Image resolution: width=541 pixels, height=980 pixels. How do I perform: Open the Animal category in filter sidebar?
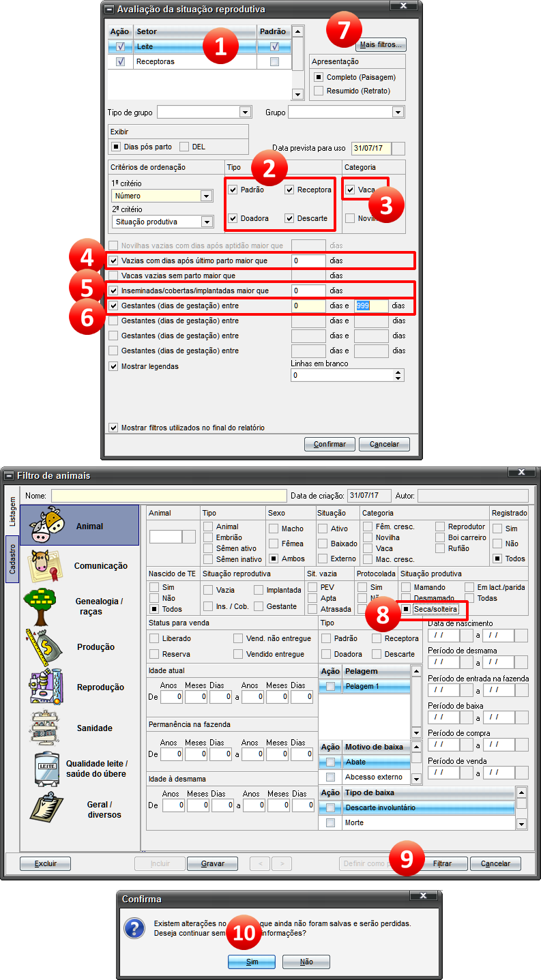(x=79, y=525)
